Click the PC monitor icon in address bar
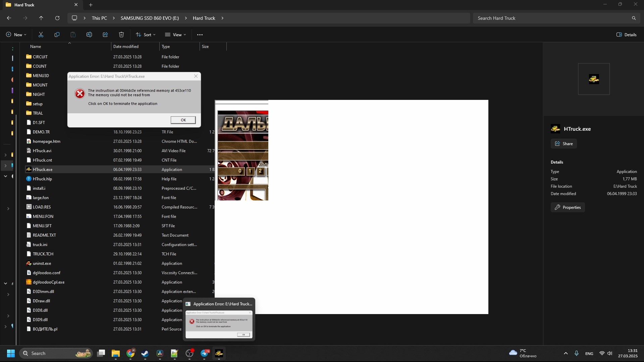 pos(74,18)
